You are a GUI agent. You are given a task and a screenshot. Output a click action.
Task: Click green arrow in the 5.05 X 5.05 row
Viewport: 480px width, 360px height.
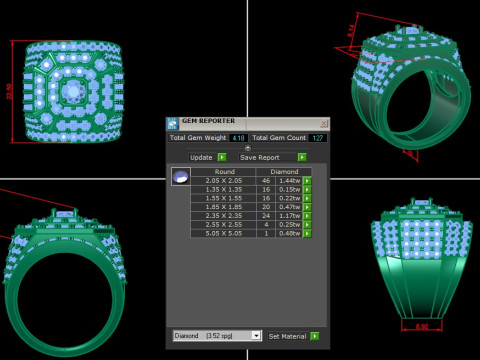(307, 233)
